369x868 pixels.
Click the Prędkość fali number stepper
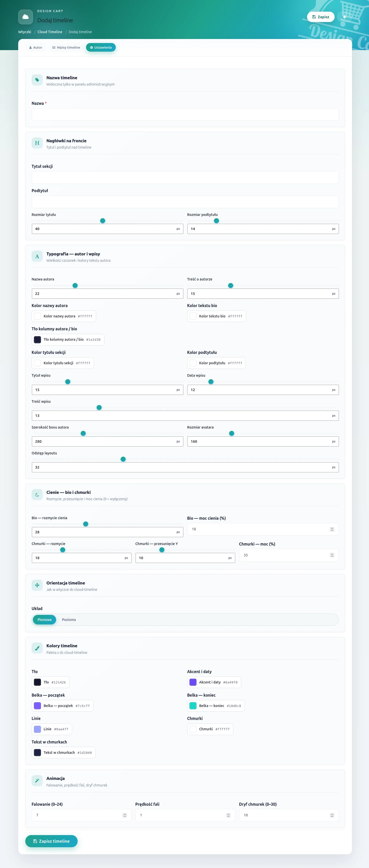tap(228, 815)
